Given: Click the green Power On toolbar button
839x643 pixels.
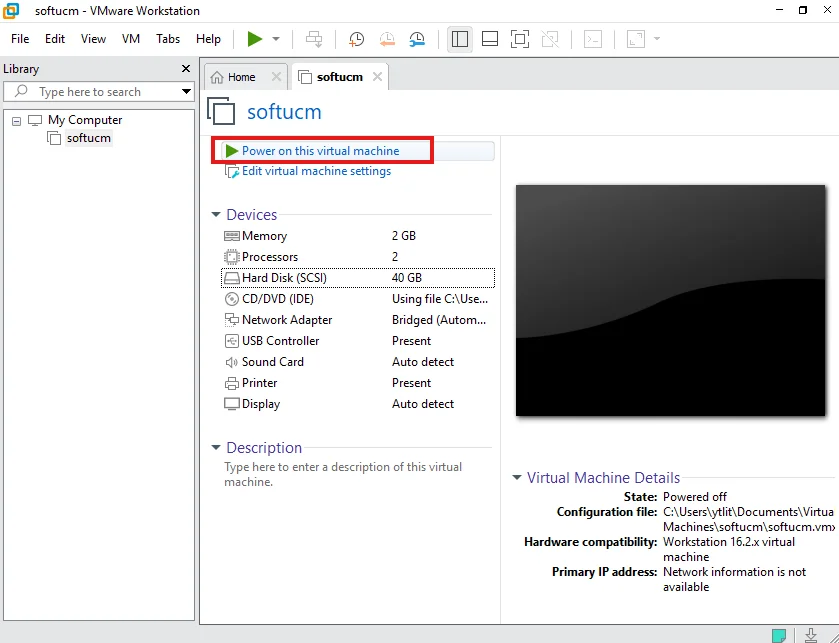Looking at the screenshot, I should click(x=255, y=39).
